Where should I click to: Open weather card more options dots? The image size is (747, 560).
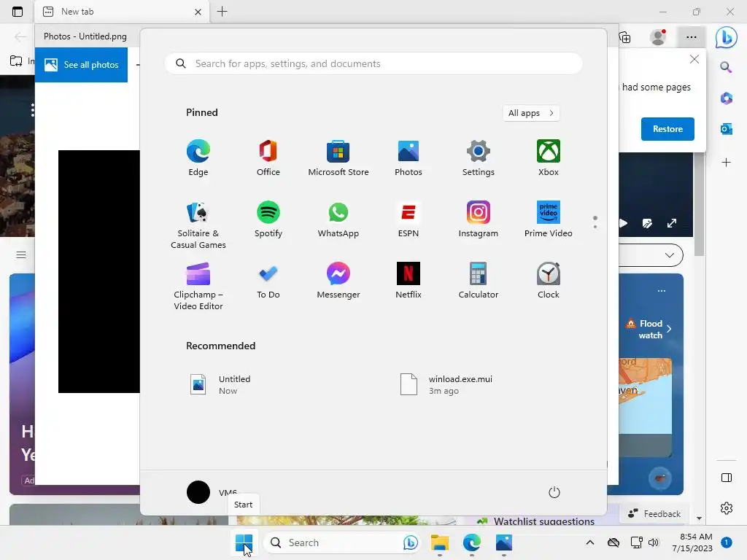coord(661,291)
